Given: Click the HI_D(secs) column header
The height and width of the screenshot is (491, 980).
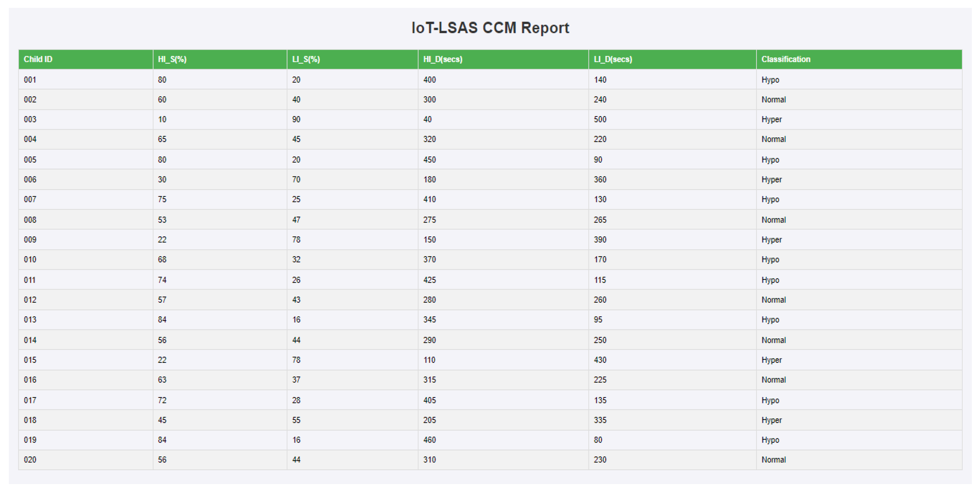Looking at the screenshot, I should click(442, 59).
